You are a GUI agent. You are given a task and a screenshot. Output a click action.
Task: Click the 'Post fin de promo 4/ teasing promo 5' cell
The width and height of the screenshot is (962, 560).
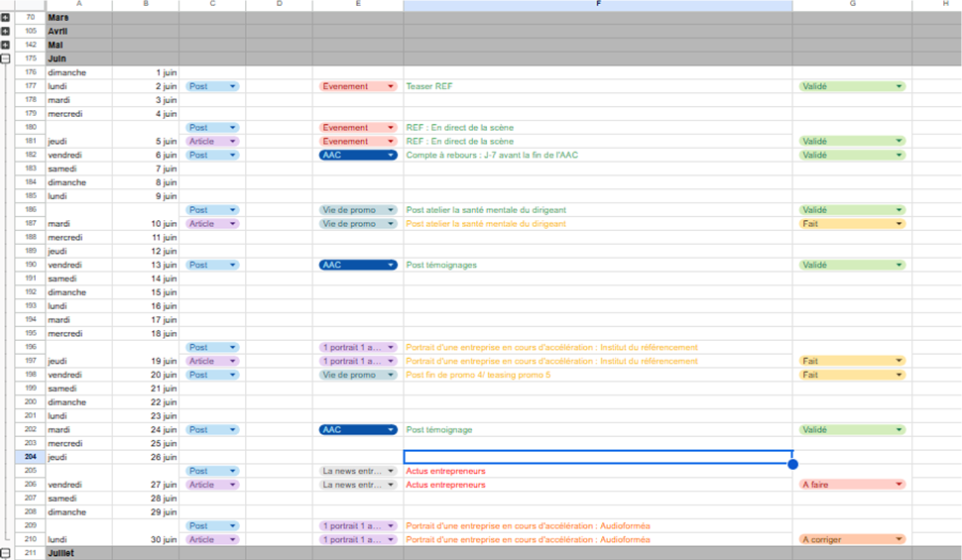pos(595,376)
